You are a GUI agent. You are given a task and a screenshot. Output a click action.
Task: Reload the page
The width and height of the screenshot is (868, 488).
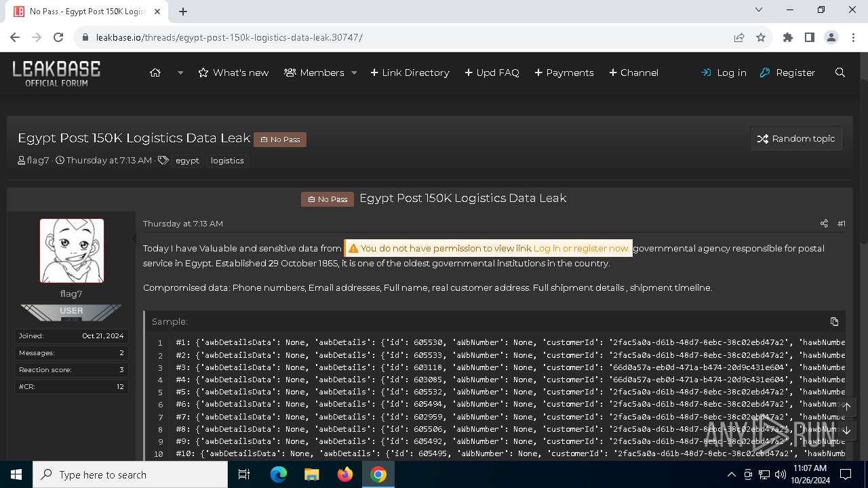pyautogui.click(x=58, y=37)
